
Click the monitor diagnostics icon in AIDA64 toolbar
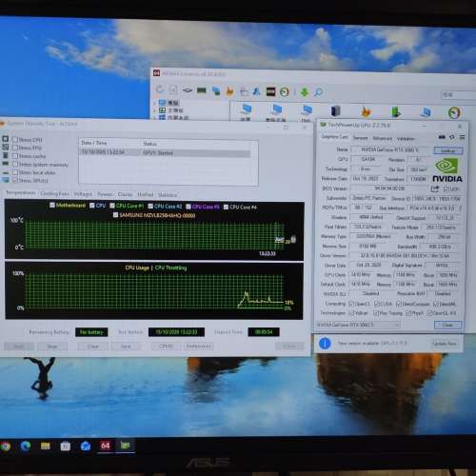(216, 91)
